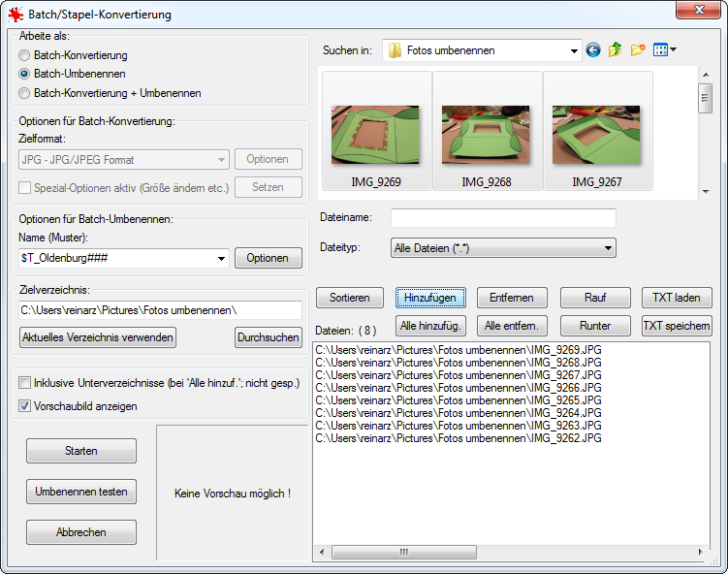Click the thumbnail list scroll up arrow

706,75
